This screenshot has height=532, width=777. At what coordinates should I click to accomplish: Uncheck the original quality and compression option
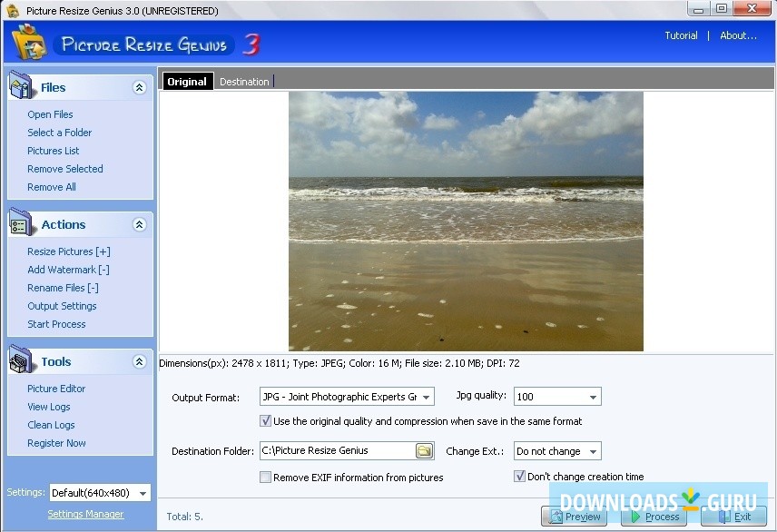(266, 420)
